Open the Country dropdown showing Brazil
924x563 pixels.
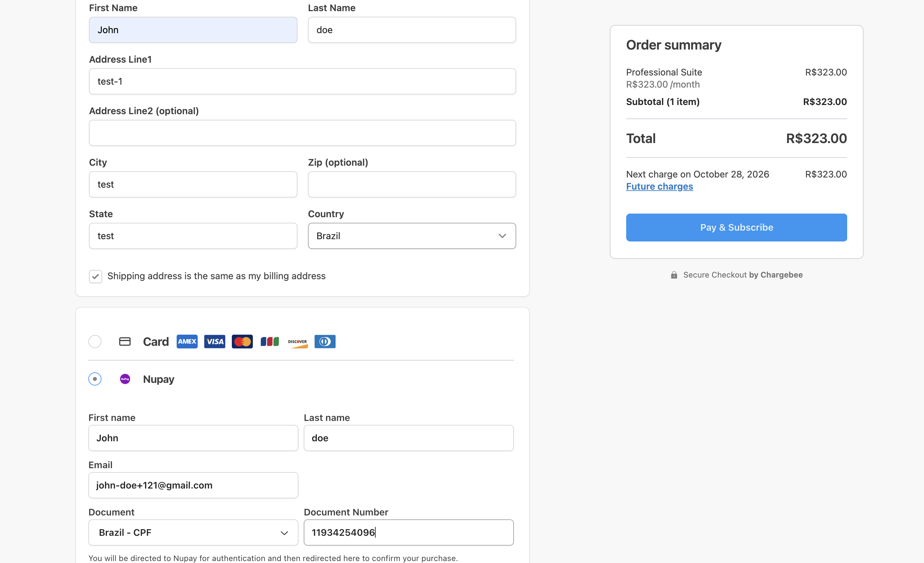[x=412, y=236]
